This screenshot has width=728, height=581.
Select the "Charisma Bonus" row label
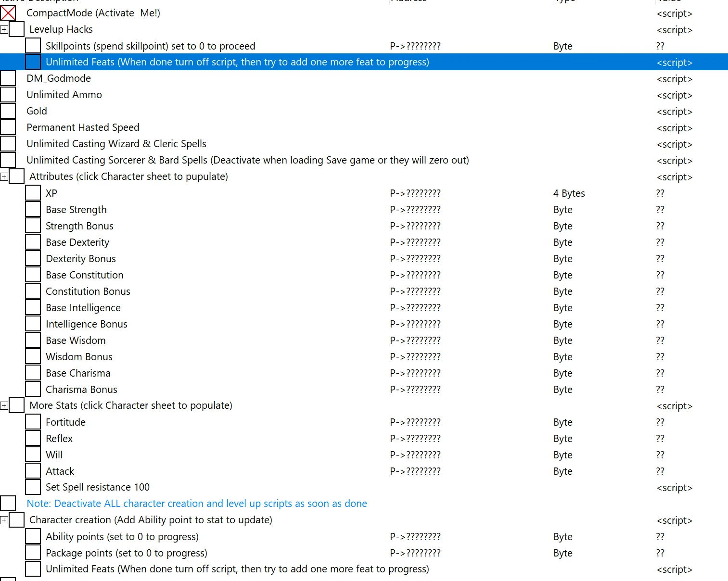pos(81,390)
